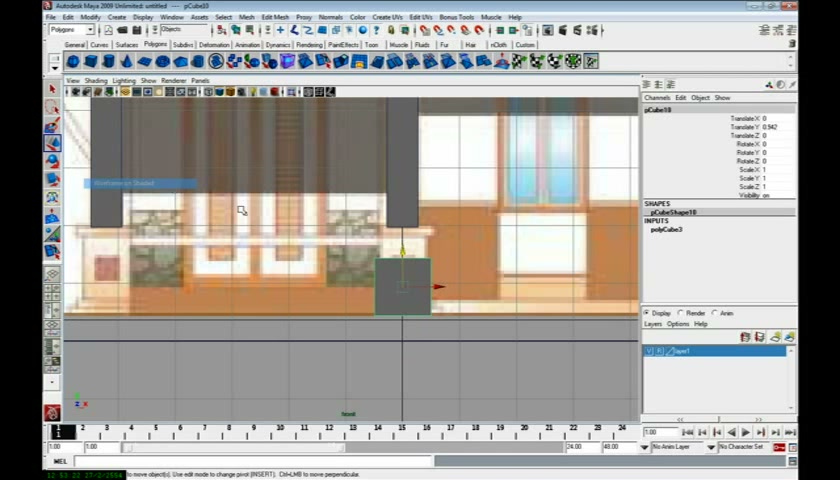
Task: Create layer from selected objects icon
Action: coord(790,337)
